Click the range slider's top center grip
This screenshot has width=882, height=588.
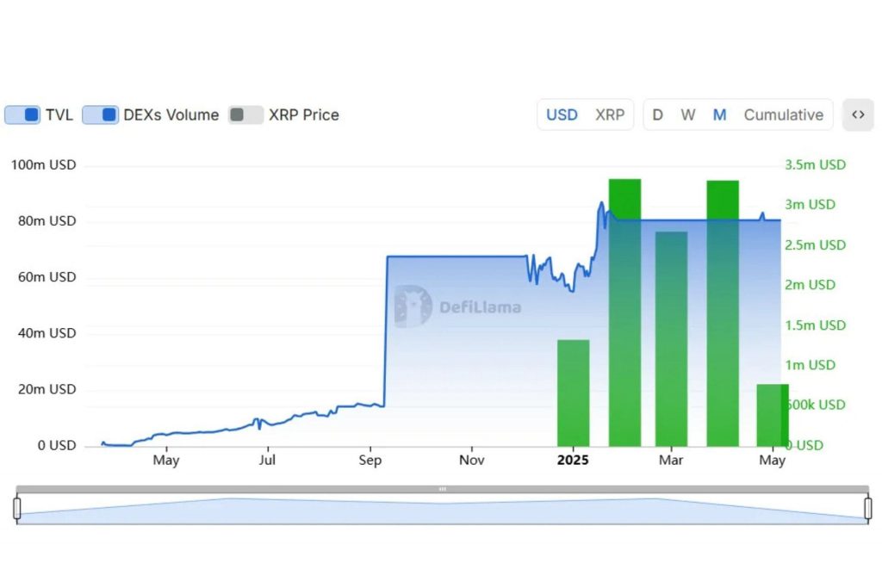coord(442,489)
